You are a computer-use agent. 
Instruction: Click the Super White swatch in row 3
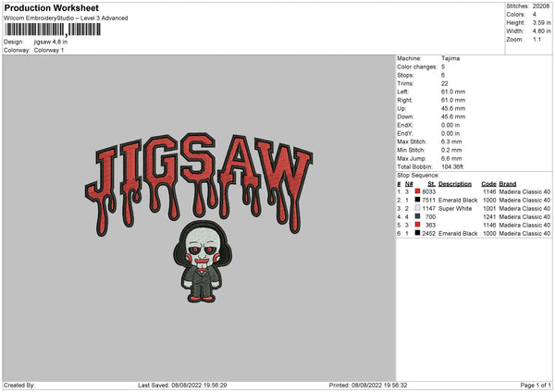[417, 208]
